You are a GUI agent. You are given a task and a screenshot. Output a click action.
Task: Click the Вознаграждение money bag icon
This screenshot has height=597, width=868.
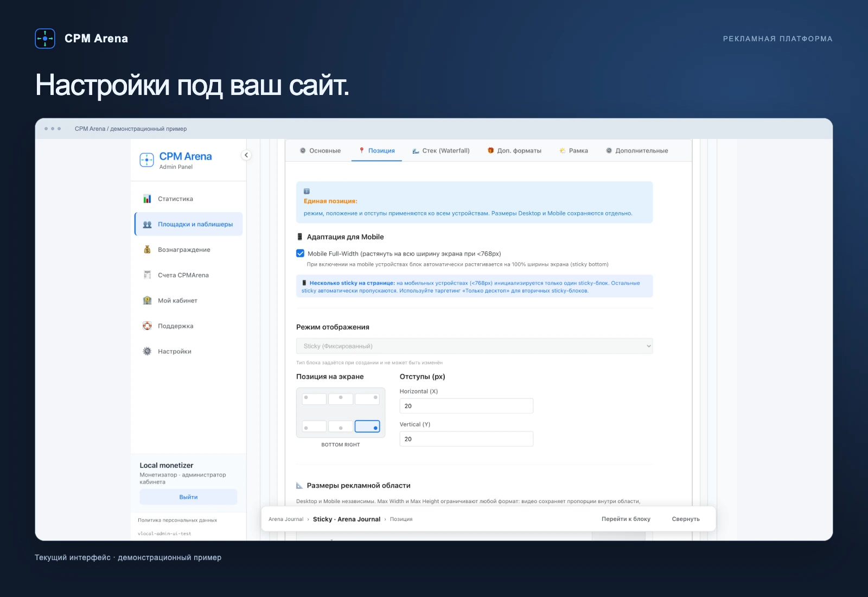(x=147, y=250)
